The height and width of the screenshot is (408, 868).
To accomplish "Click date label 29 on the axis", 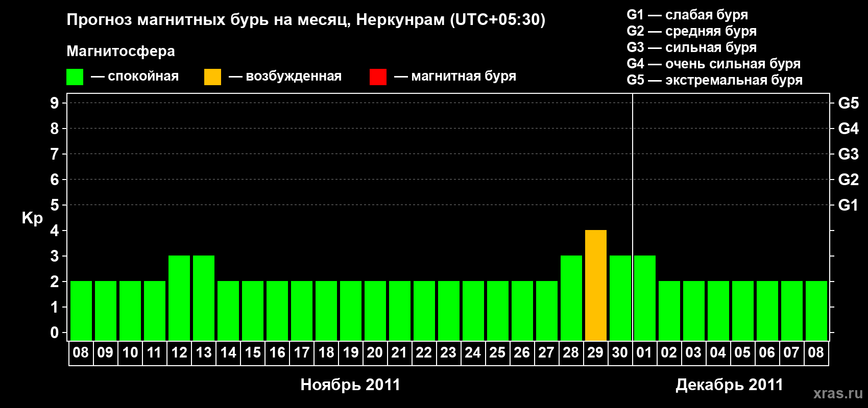I will click(595, 352).
